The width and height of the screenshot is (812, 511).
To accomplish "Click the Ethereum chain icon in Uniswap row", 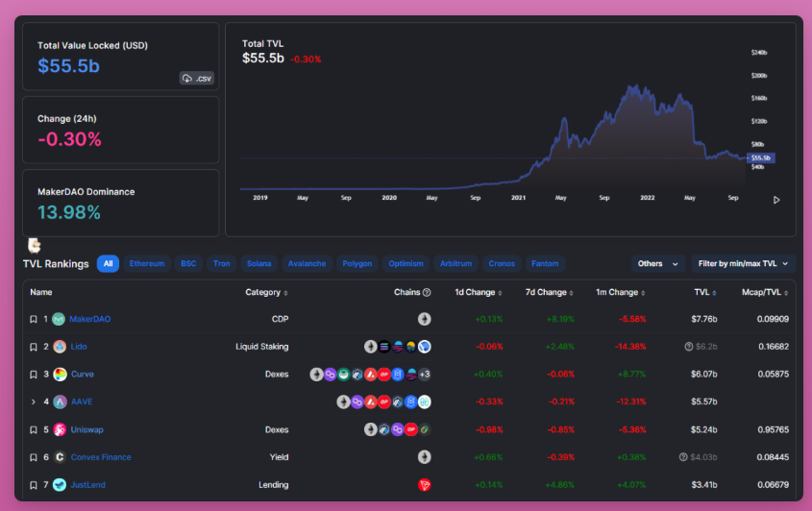I will (x=370, y=429).
